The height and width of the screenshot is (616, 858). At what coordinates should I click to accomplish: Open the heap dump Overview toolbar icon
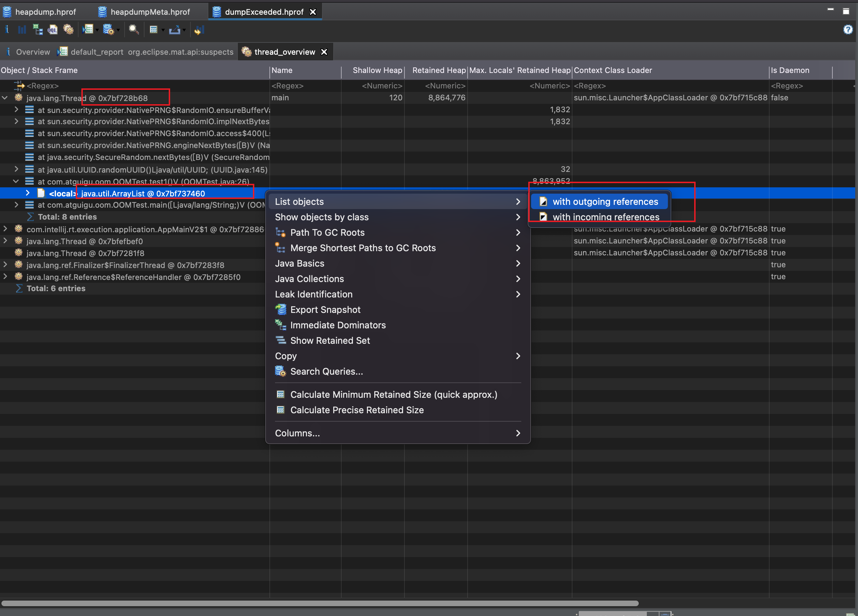point(7,29)
